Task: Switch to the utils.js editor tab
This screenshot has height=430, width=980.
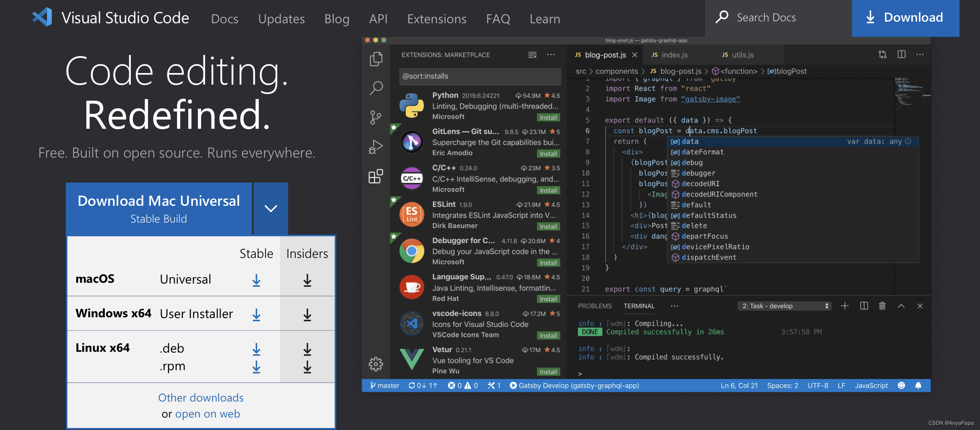Action: pyautogui.click(x=748, y=55)
